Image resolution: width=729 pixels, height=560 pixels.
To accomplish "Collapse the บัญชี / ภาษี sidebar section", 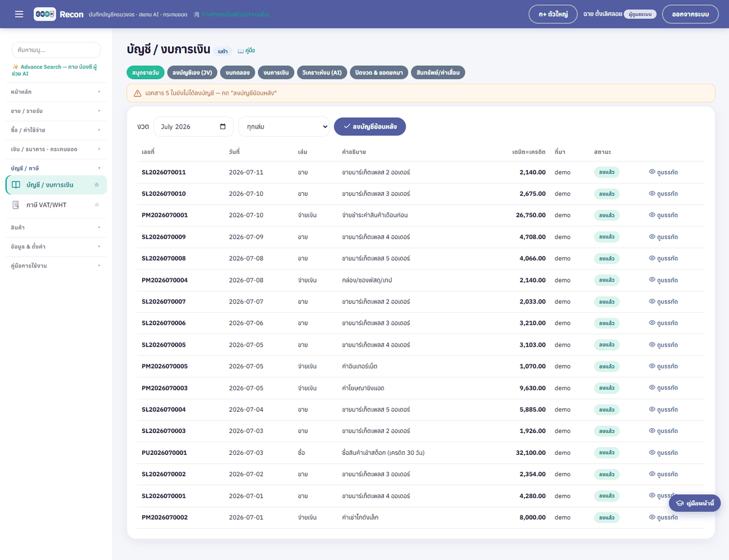I will click(x=56, y=168).
